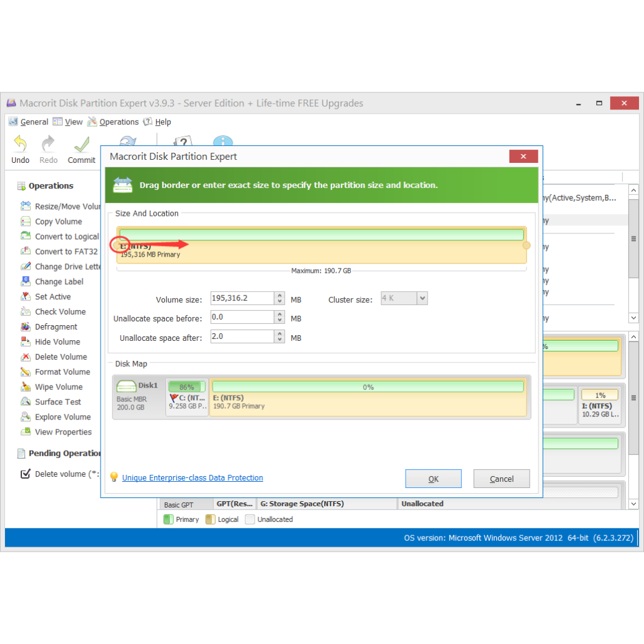Confirm with the OK button

(433, 479)
